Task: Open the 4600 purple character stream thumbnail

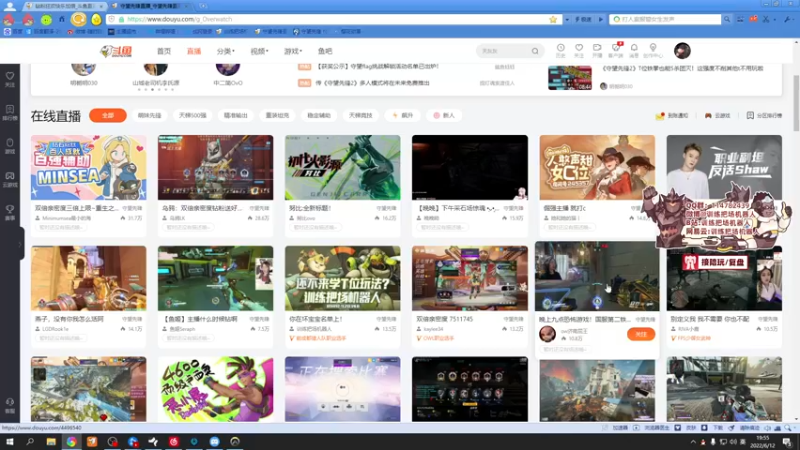Action: pos(215,389)
